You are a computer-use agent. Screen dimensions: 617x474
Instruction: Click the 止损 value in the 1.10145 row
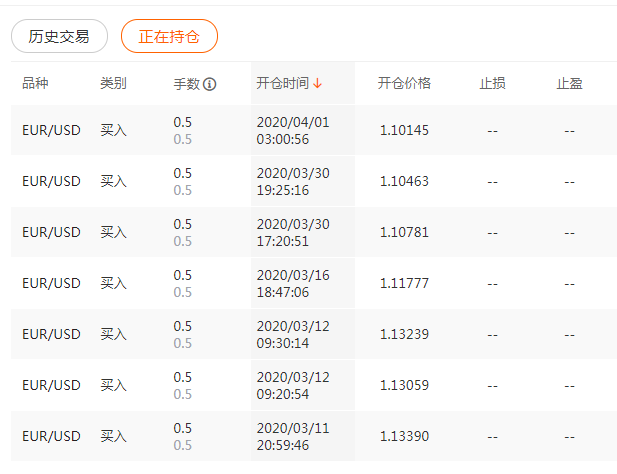(x=492, y=131)
